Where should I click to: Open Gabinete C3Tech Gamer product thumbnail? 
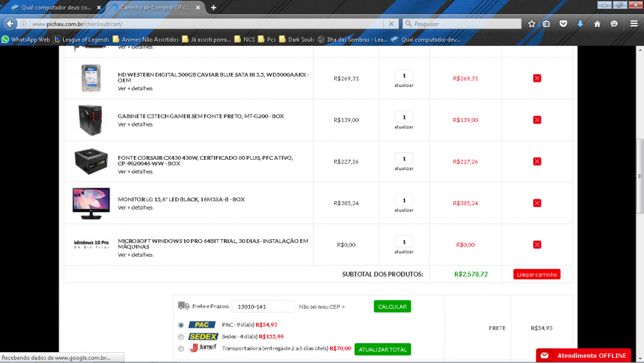coord(91,120)
